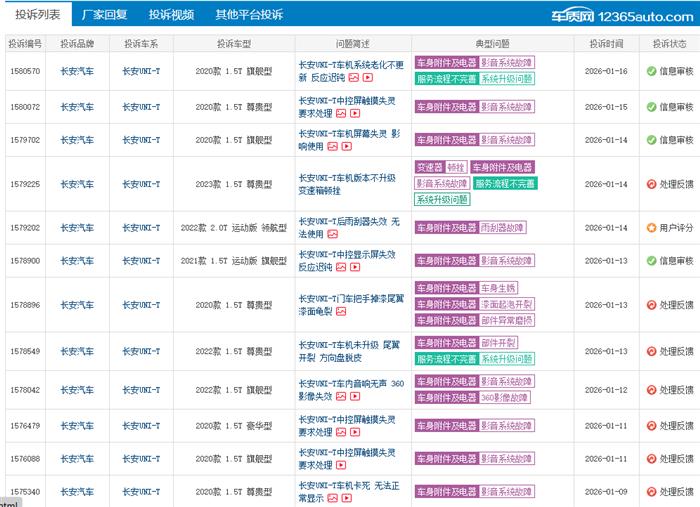700x507 pixels.
Task: Select the 变速器 category tag
Action: [429, 167]
